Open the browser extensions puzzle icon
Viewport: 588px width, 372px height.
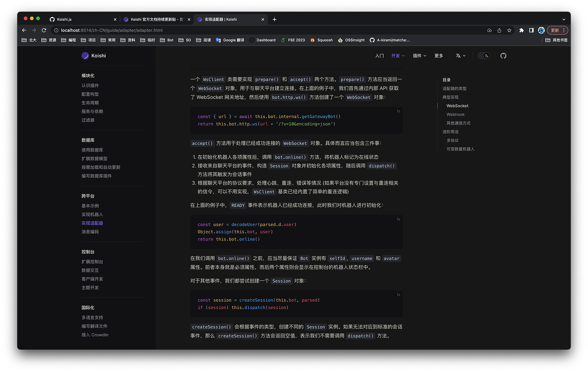(522, 30)
